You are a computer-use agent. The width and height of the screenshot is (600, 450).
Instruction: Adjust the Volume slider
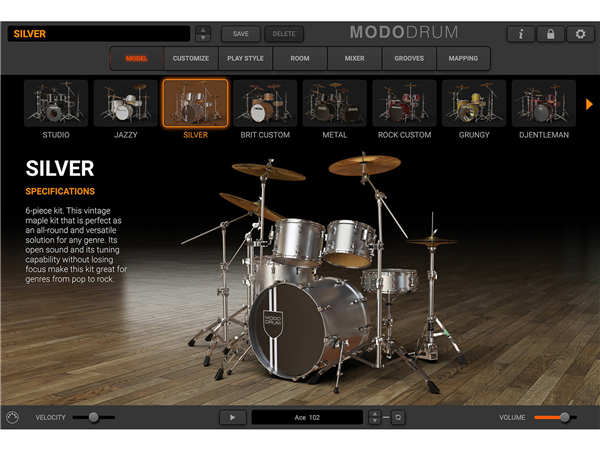click(564, 417)
